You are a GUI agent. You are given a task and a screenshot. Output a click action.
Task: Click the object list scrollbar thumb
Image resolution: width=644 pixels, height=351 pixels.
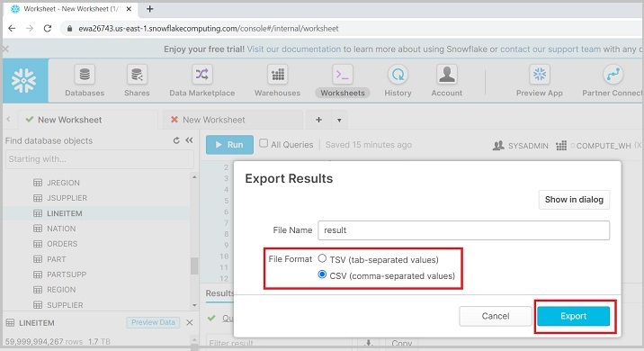tap(194, 265)
